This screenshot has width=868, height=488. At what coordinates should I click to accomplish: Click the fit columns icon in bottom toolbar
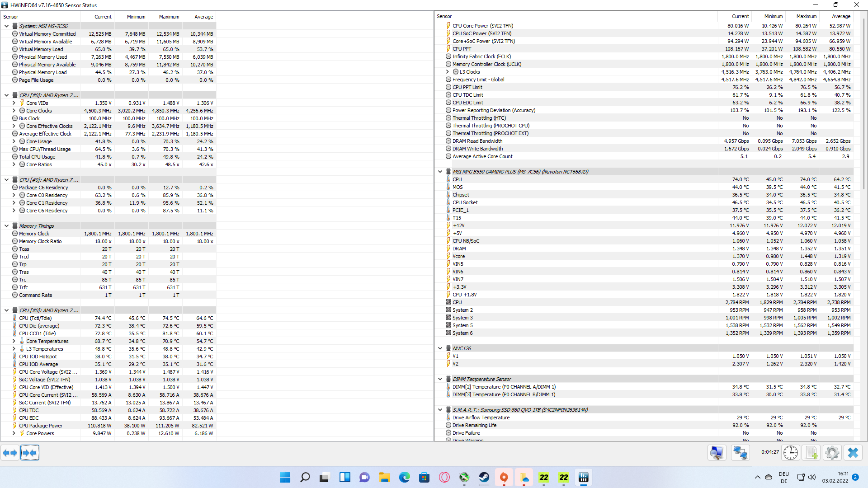coord(30,452)
